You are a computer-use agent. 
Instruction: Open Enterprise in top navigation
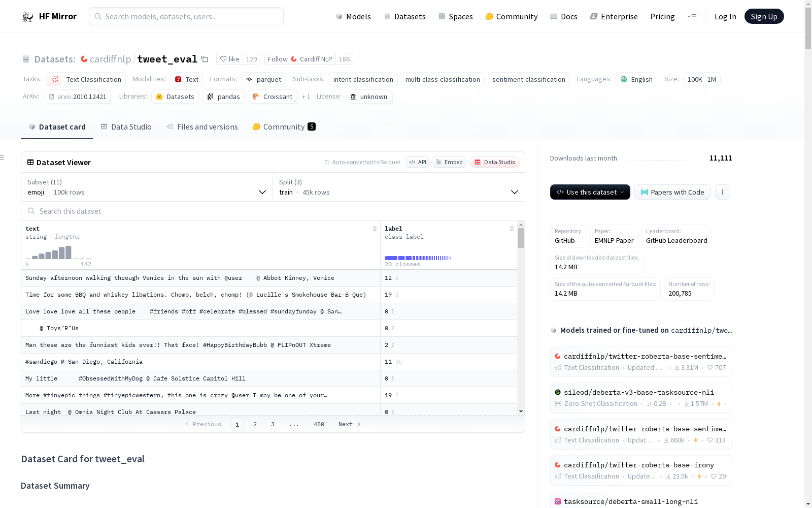[x=614, y=16]
